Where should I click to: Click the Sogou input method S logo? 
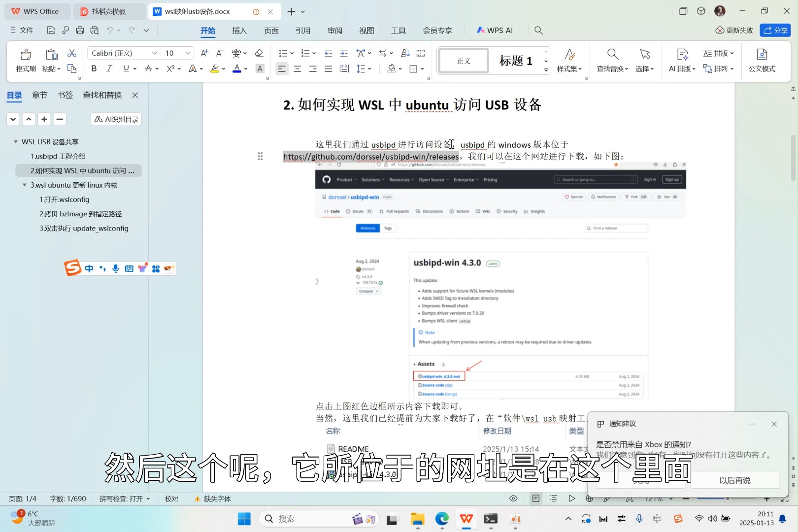tap(72, 268)
